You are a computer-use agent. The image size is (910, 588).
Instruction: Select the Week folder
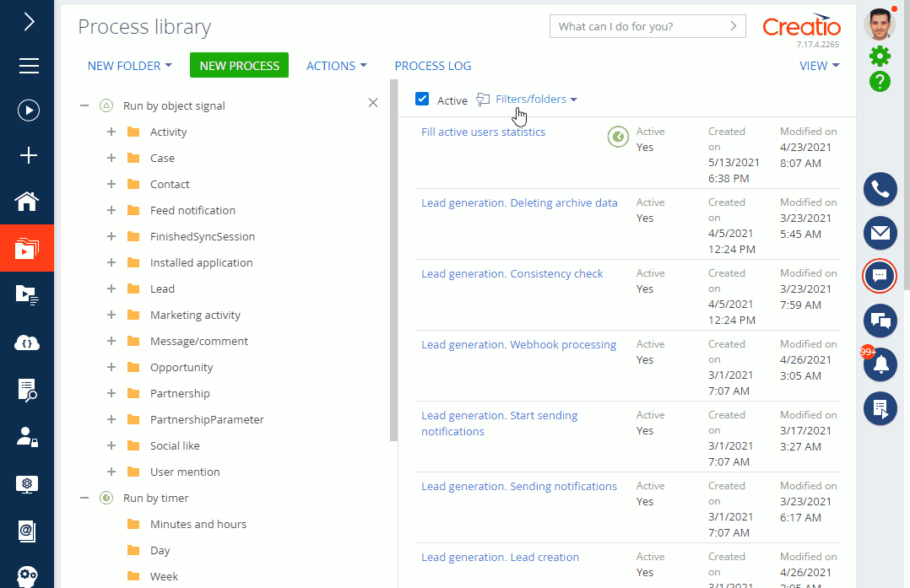pyautogui.click(x=164, y=576)
